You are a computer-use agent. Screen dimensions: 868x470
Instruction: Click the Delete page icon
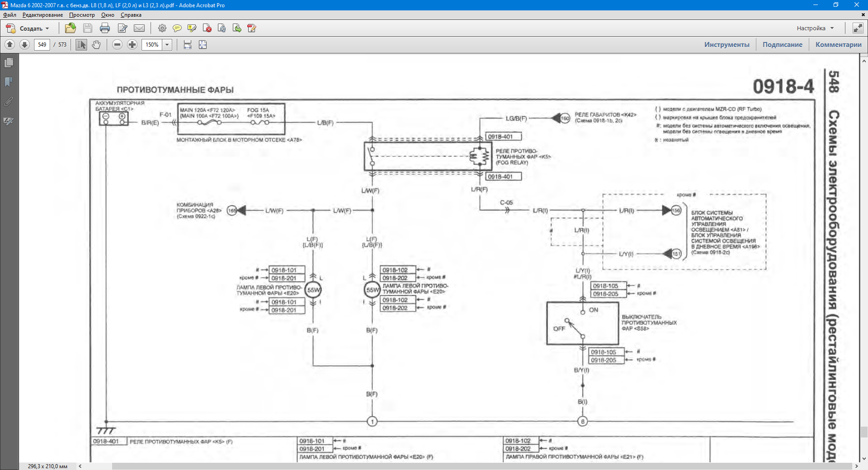coord(207,28)
